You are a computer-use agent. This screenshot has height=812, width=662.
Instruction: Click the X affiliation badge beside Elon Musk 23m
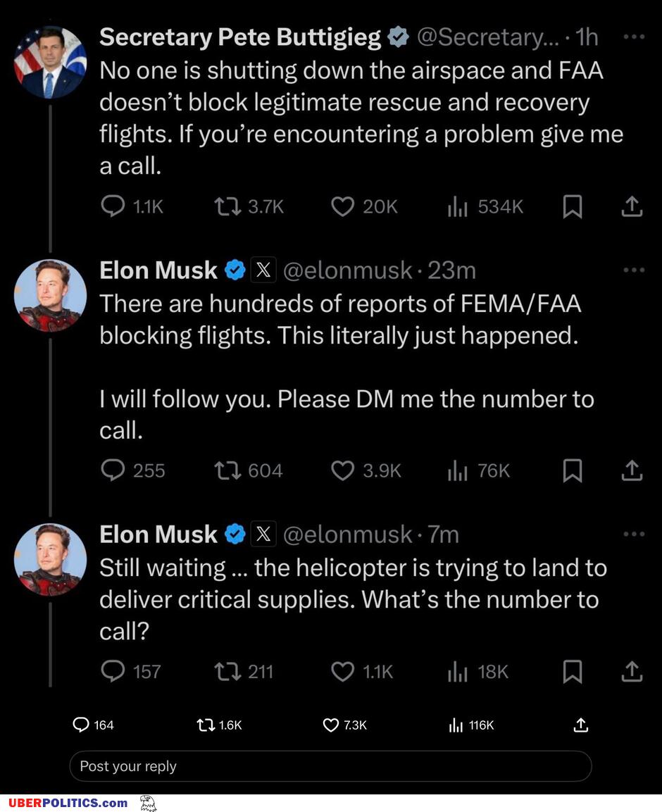pos(263,270)
